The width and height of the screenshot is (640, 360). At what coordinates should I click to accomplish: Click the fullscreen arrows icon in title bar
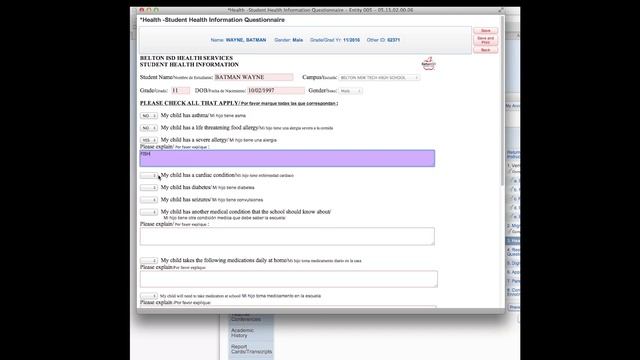(501, 10)
